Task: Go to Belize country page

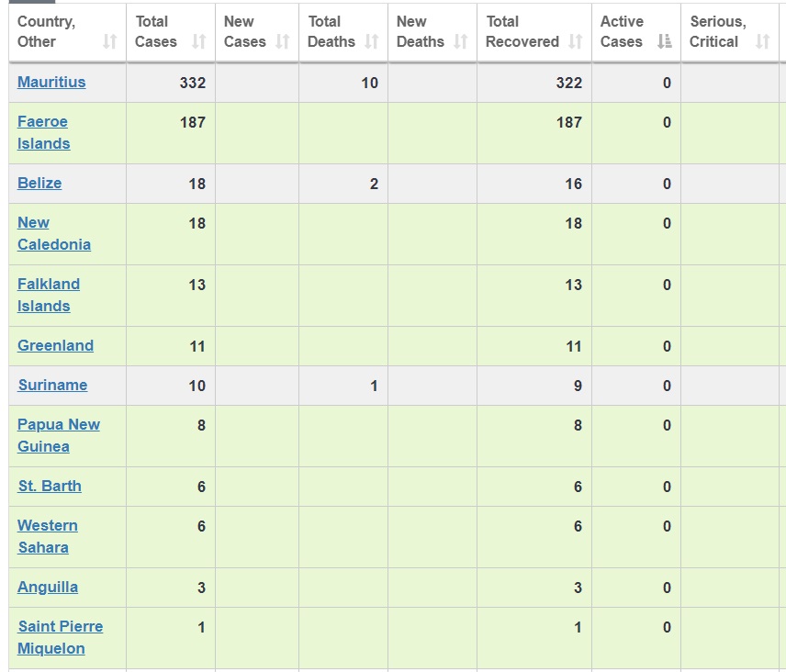Action: (39, 183)
